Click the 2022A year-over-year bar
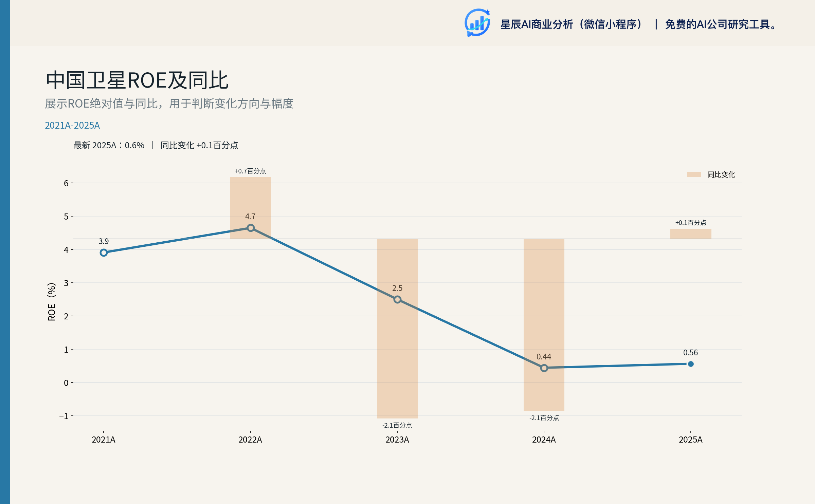Screen dimensions: 815x504 pos(250,208)
